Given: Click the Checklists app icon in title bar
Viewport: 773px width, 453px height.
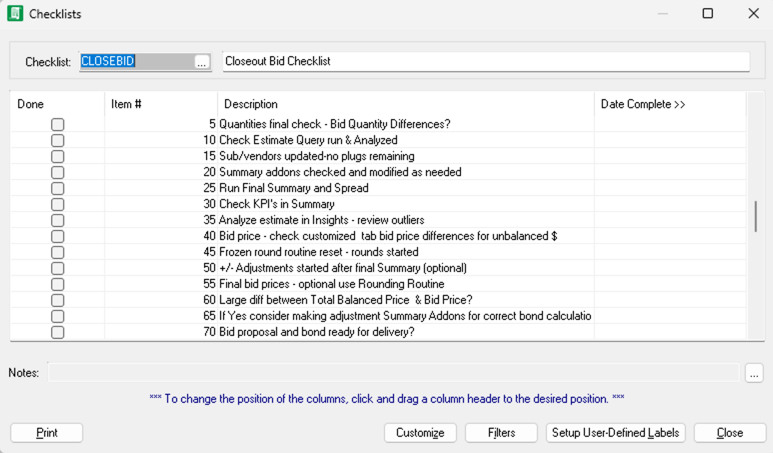Looking at the screenshot, I should 15,14.
